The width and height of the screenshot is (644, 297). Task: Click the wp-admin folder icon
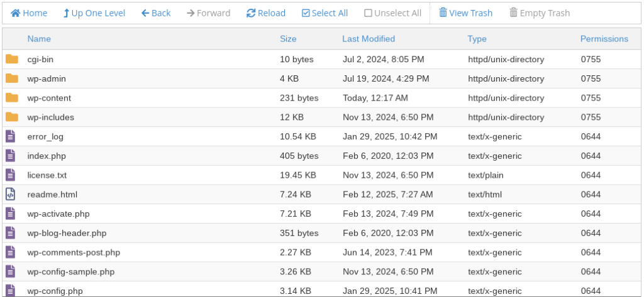(x=12, y=78)
